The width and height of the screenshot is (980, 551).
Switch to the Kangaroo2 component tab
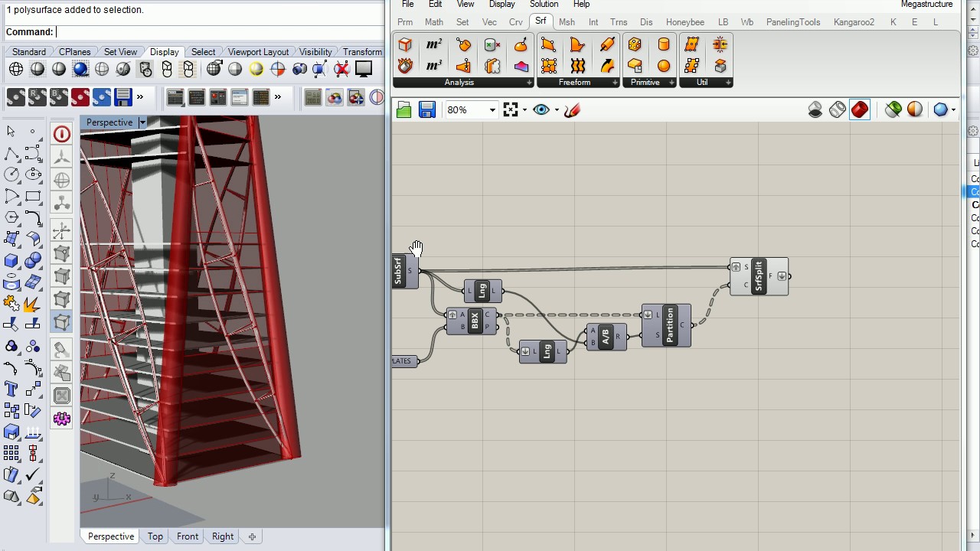click(x=854, y=22)
